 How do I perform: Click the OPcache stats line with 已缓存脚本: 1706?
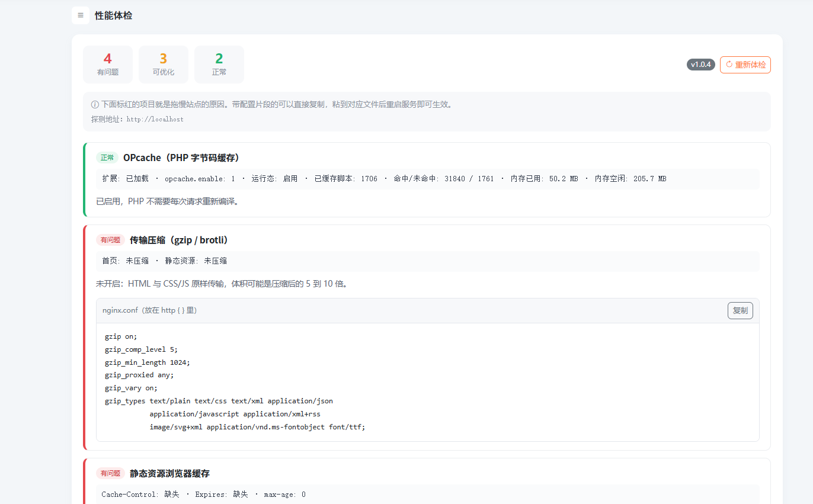(428, 179)
